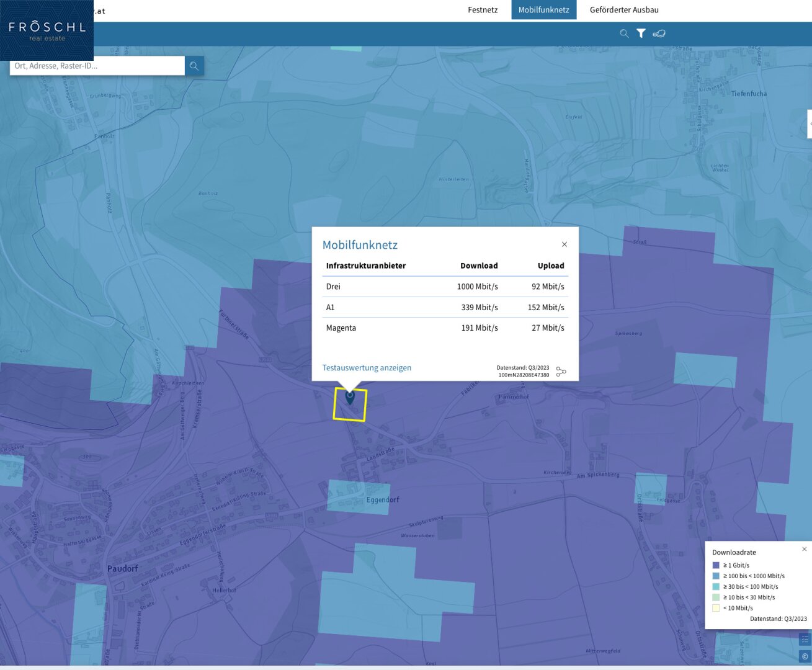Focus the Ort, Adresse, Raster-ID search field
The image size is (812, 670).
(97, 66)
